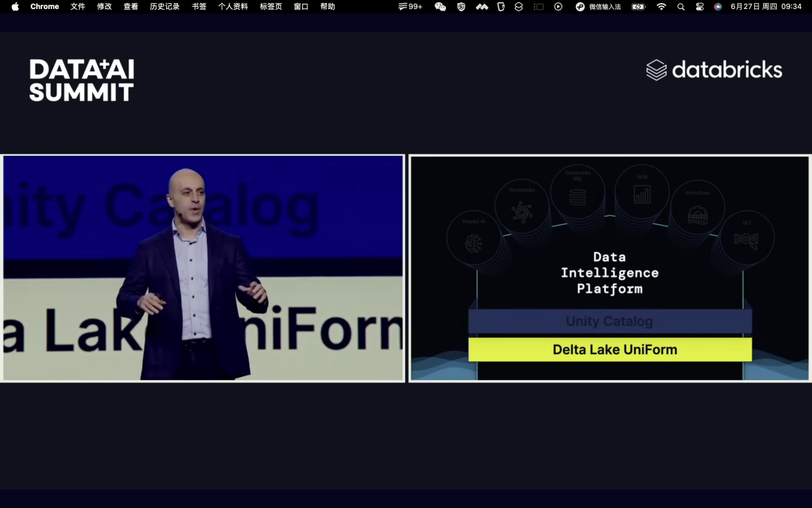This screenshot has height=508, width=812.
Task: Click the Data Intelligence Platform title
Action: click(610, 273)
